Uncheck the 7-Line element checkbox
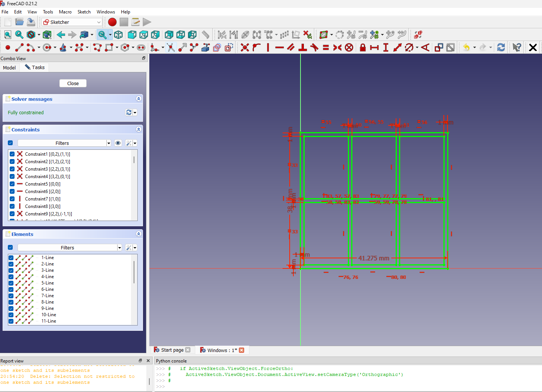The width and height of the screenshot is (542, 392). (11, 296)
